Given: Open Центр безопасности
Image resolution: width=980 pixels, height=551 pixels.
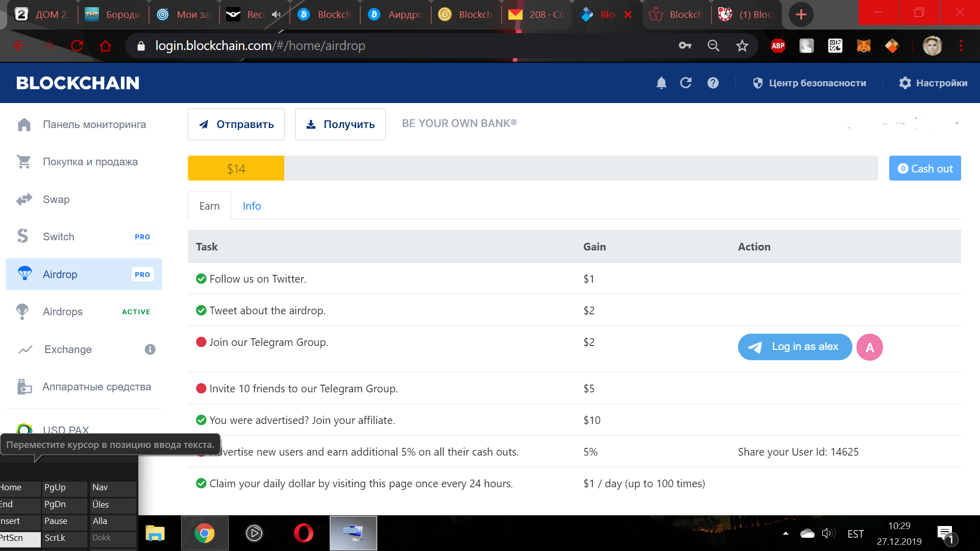Looking at the screenshot, I should tap(810, 83).
